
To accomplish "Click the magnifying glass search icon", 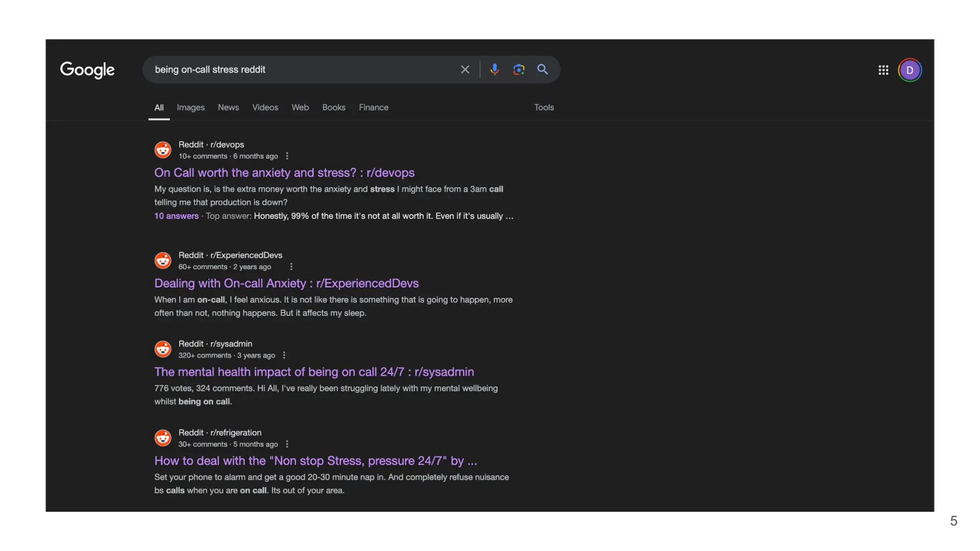I will click(542, 70).
